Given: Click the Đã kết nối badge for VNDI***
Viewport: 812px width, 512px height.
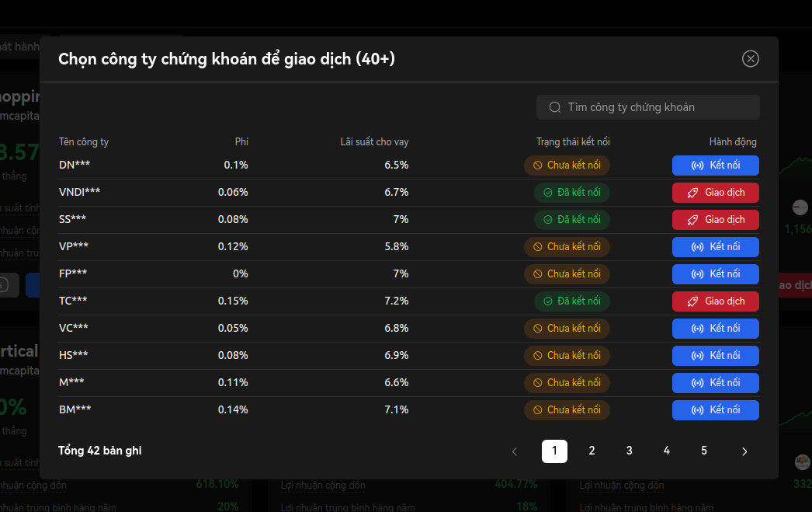Looking at the screenshot, I should pos(572,193).
